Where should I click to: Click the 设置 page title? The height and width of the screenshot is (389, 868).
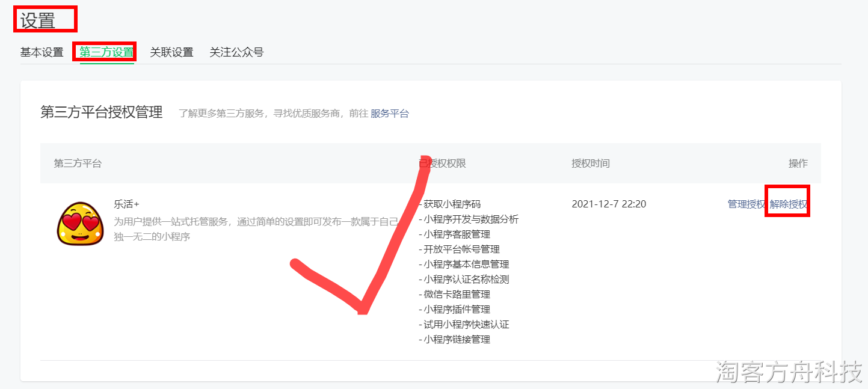pyautogui.click(x=38, y=20)
